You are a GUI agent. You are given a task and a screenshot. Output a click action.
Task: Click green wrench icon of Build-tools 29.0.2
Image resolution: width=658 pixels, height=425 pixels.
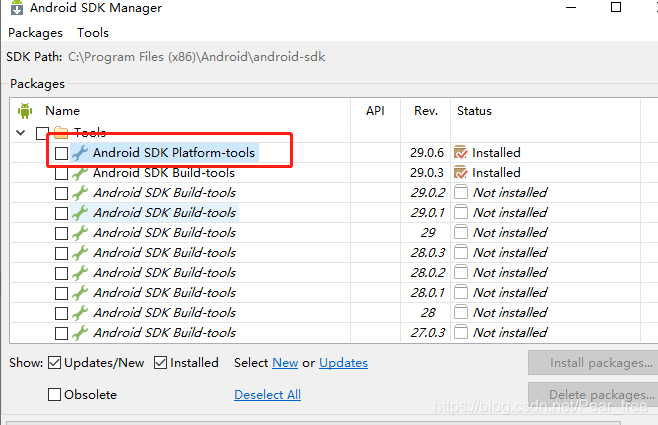[79, 193]
